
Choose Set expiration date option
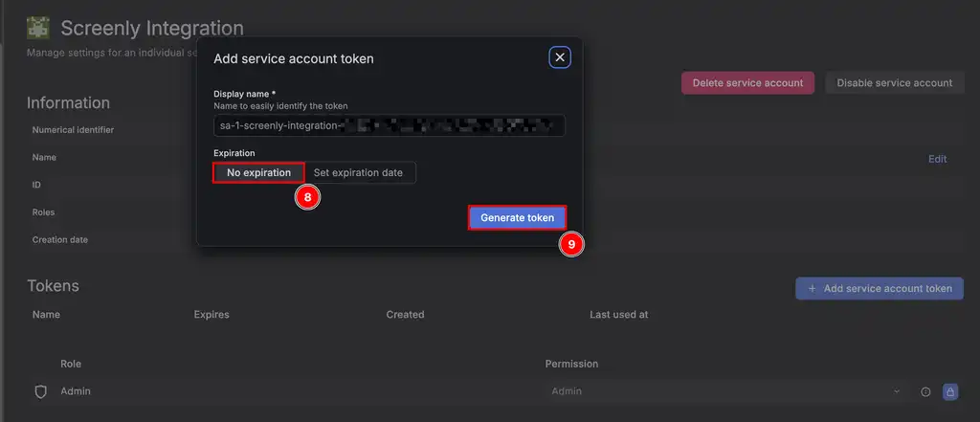tap(358, 172)
